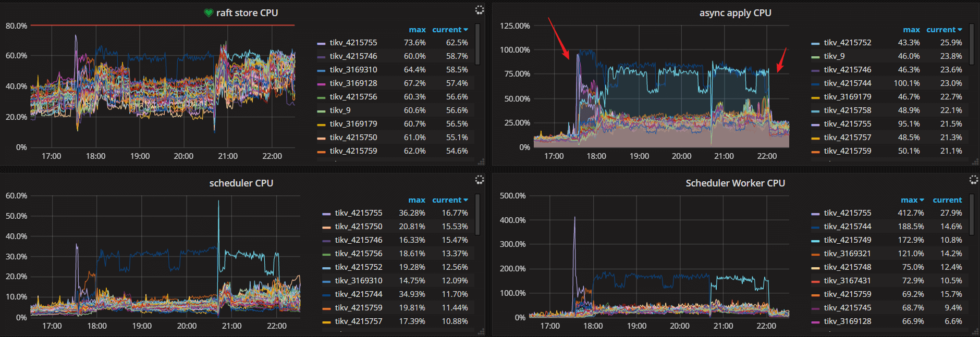
Task: Open the raft store CPU panel title menu
Action: 247,13
